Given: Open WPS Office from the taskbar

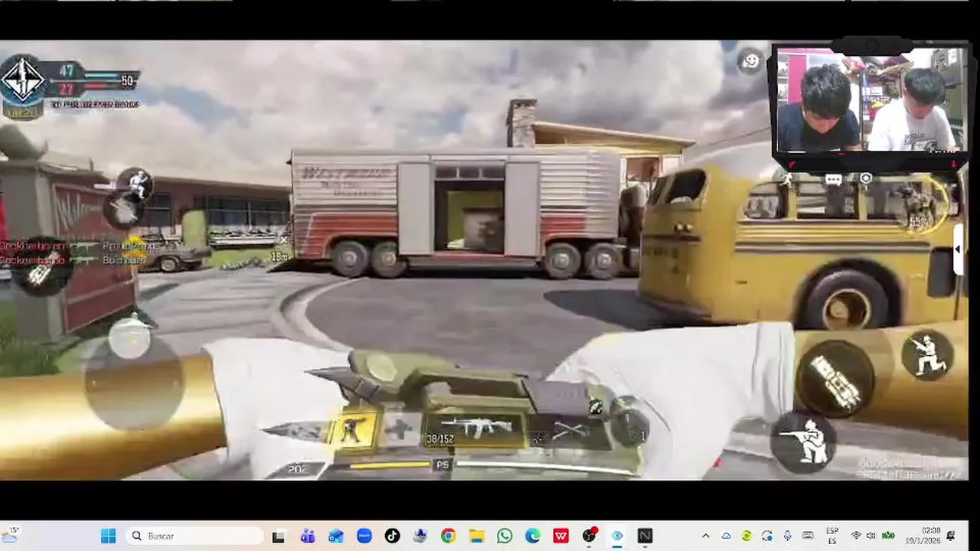Looking at the screenshot, I should (560, 536).
